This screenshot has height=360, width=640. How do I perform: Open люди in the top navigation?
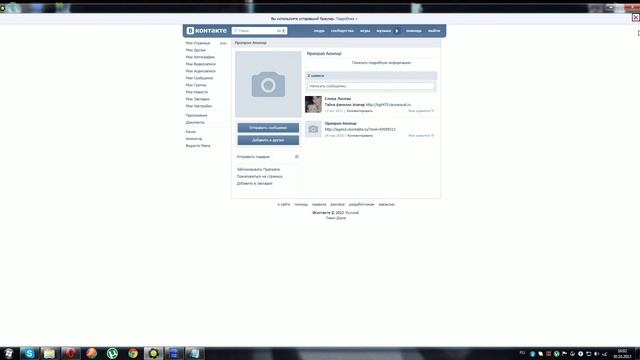click(319, 31)
